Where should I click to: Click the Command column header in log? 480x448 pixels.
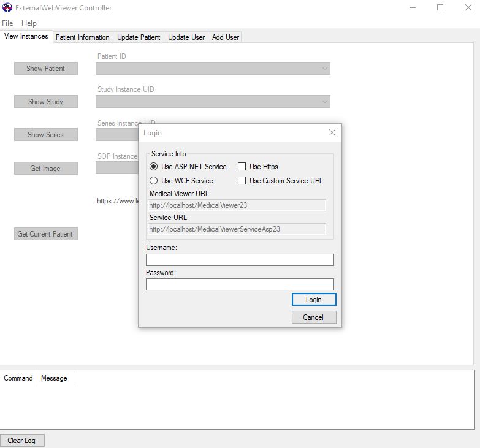[18, 378]
